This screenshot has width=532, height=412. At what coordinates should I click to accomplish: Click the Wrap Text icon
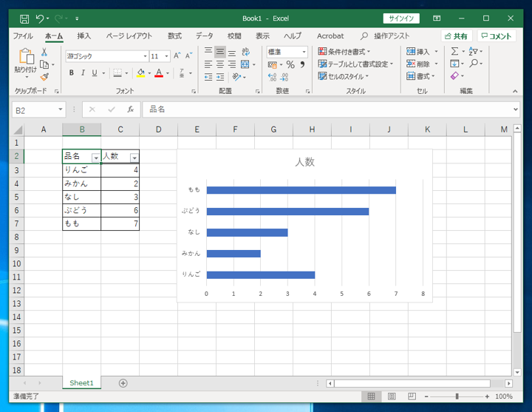(245, 52)
